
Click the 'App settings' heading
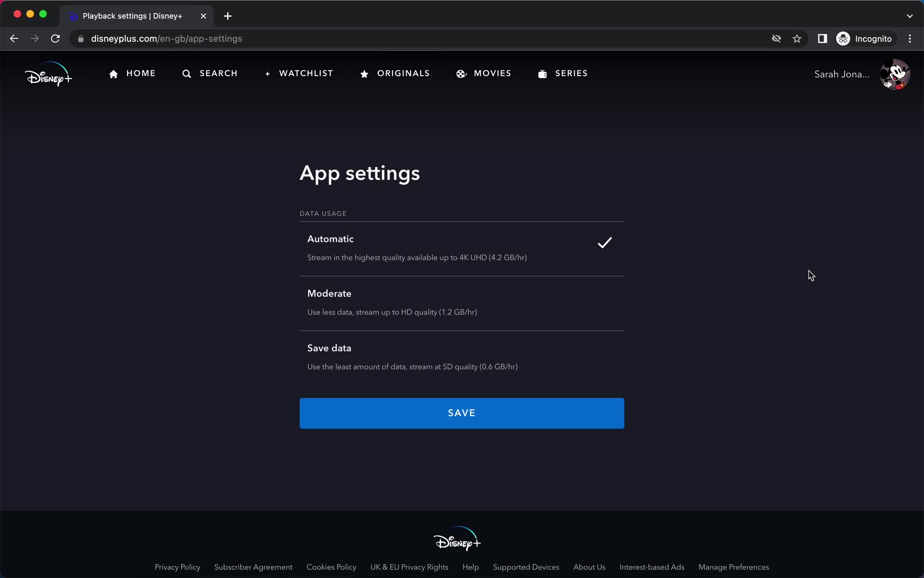click(x=359, y=173)
